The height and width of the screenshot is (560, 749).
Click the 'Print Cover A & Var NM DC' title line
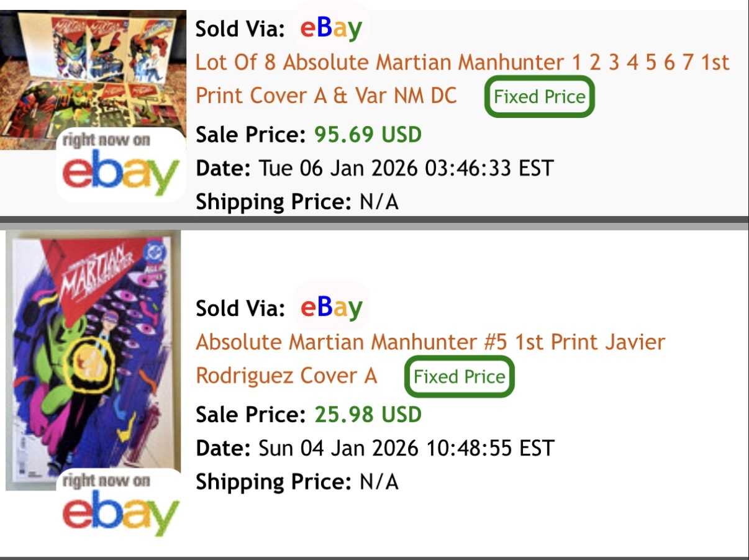coord(326,96)
